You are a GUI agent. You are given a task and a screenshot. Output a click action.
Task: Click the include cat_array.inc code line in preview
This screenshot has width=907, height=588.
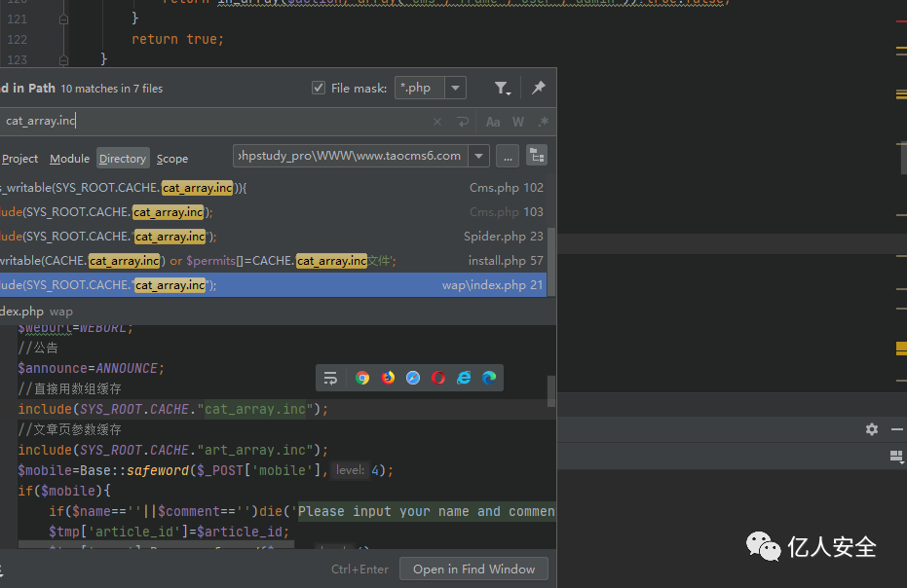pyautogui.click(x=173, y=409)
